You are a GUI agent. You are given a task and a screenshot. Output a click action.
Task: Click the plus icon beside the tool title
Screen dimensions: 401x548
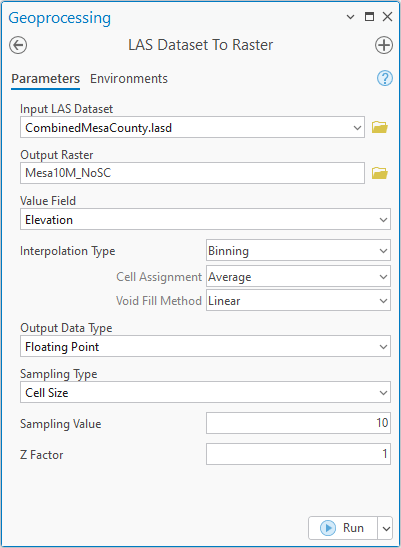pyautogui.click(x=384, y=45)
